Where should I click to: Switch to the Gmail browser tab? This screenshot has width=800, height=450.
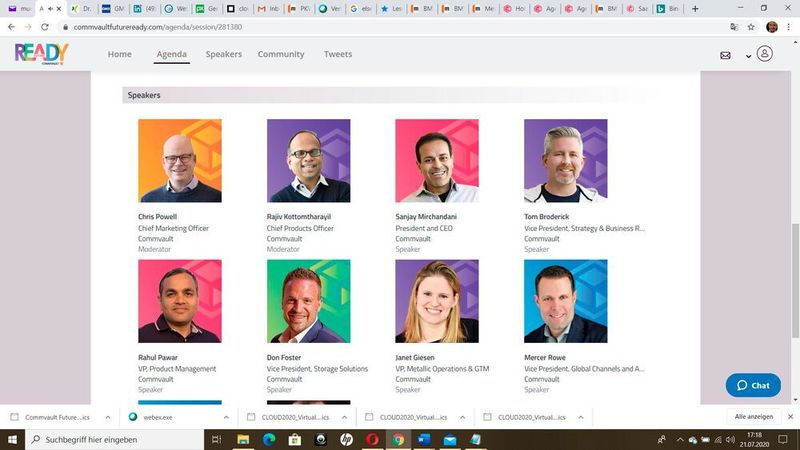(x=268, y=9)
